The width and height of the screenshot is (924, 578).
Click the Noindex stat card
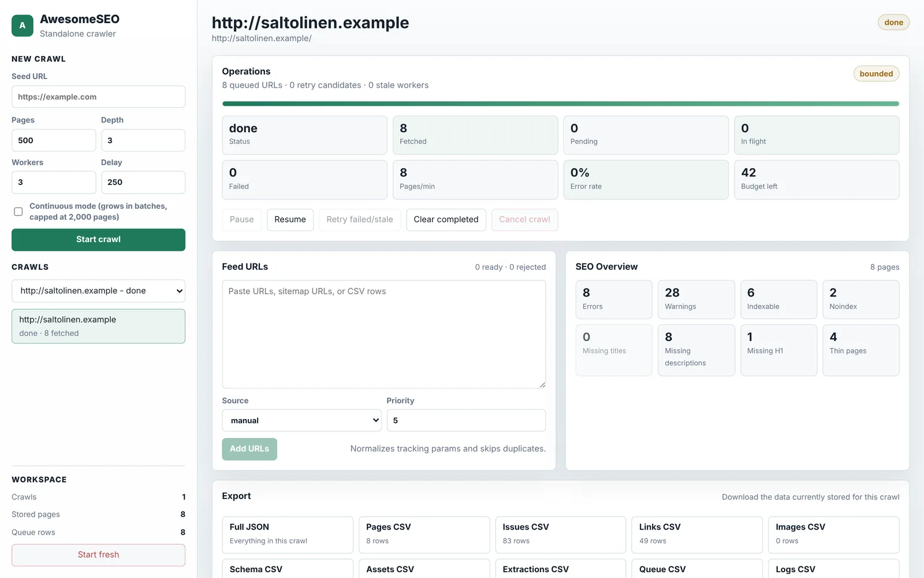coord(861,299)
